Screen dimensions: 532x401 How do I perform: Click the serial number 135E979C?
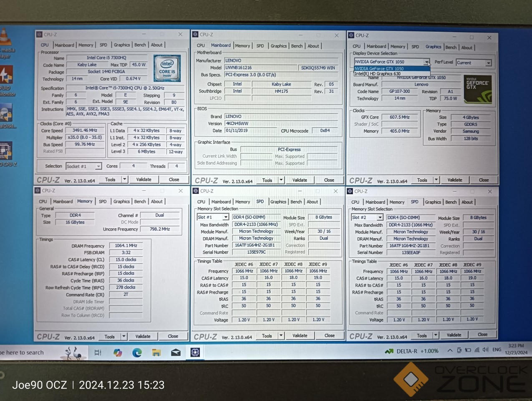coord(257,252)
